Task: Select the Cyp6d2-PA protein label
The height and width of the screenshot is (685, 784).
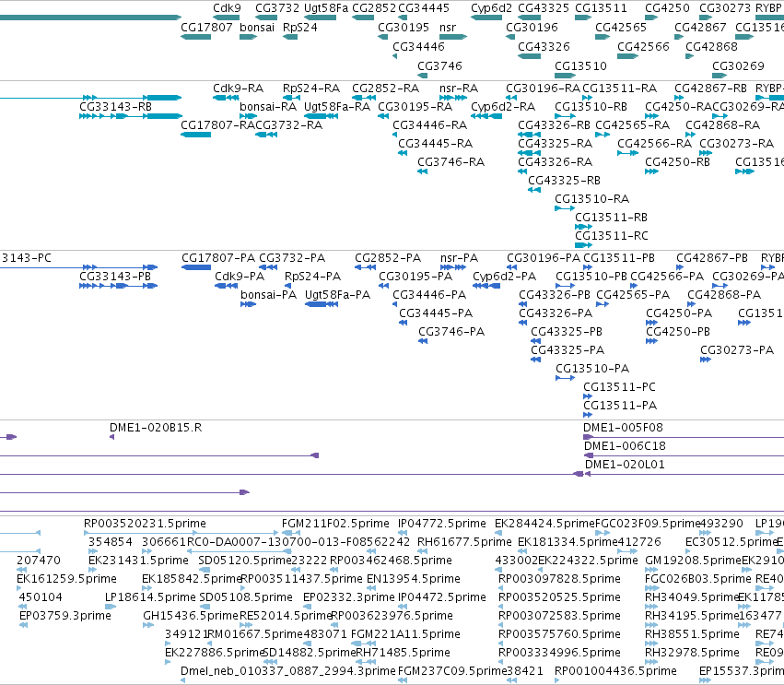Action: click(505, 277)
